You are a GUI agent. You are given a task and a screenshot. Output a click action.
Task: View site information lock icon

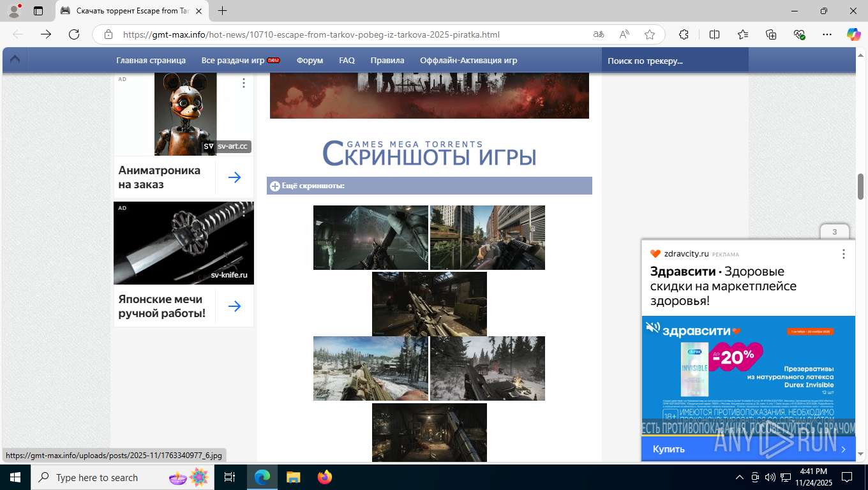(108, 34)
